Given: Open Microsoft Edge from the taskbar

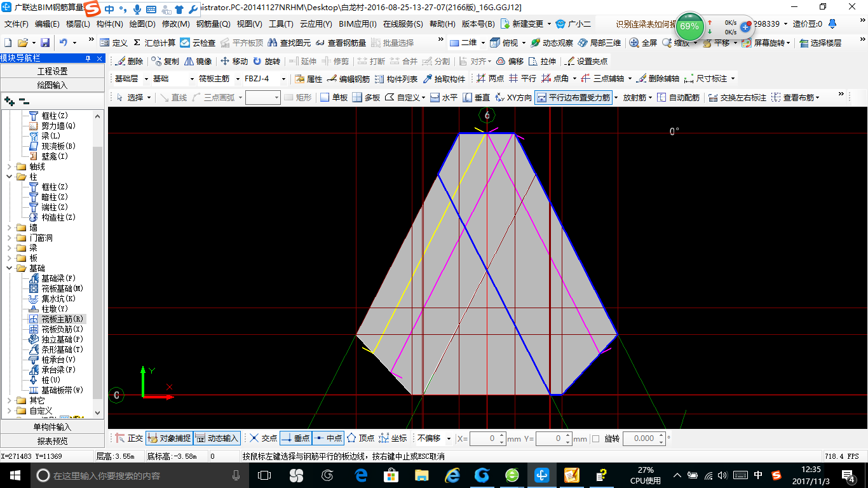Looking at the screenshot, I should pyautogui.click(x=362, y=475).
